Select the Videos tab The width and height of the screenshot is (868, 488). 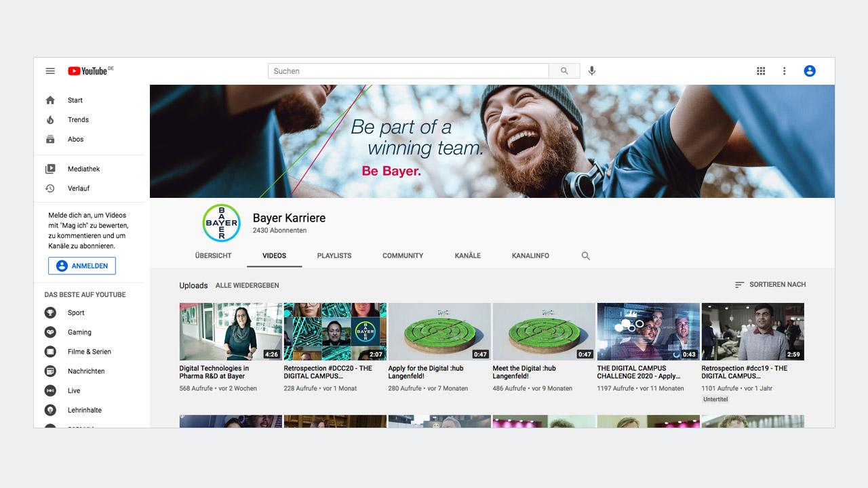tap(275, 256)
